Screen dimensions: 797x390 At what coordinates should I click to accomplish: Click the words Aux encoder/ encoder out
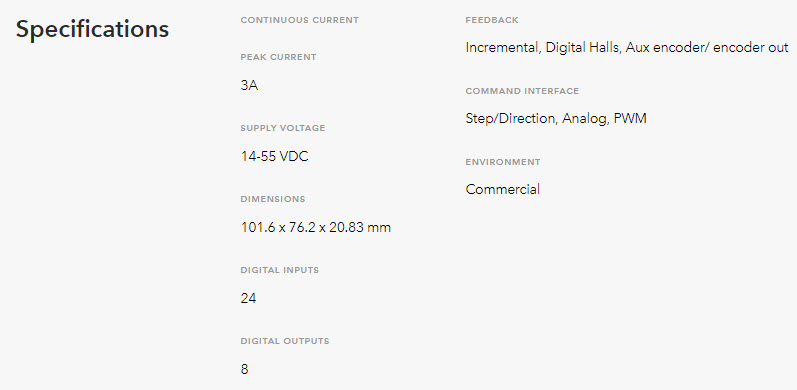click(707, 48)
